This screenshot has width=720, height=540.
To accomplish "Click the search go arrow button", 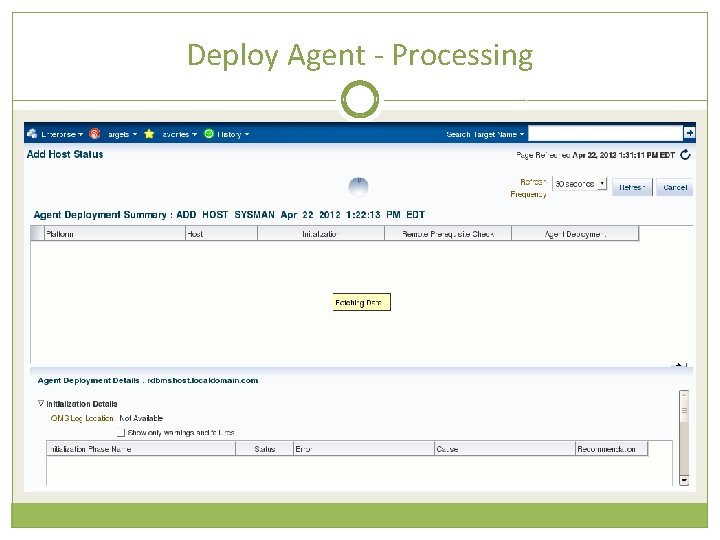I will pos(689,133).
